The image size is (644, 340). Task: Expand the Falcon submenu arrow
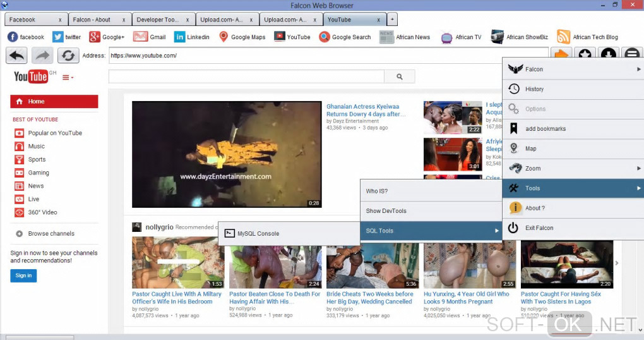639,69
